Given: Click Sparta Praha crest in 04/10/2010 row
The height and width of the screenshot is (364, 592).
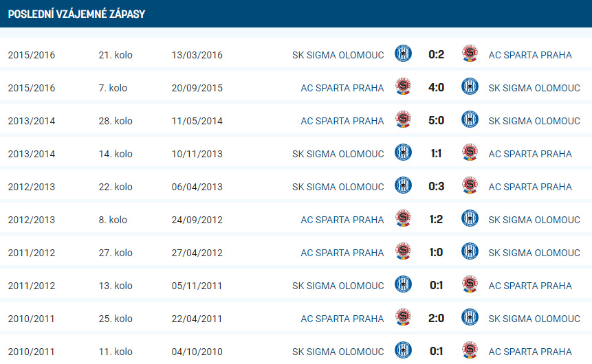Looking at the screenshot, I should coord(470,350).
